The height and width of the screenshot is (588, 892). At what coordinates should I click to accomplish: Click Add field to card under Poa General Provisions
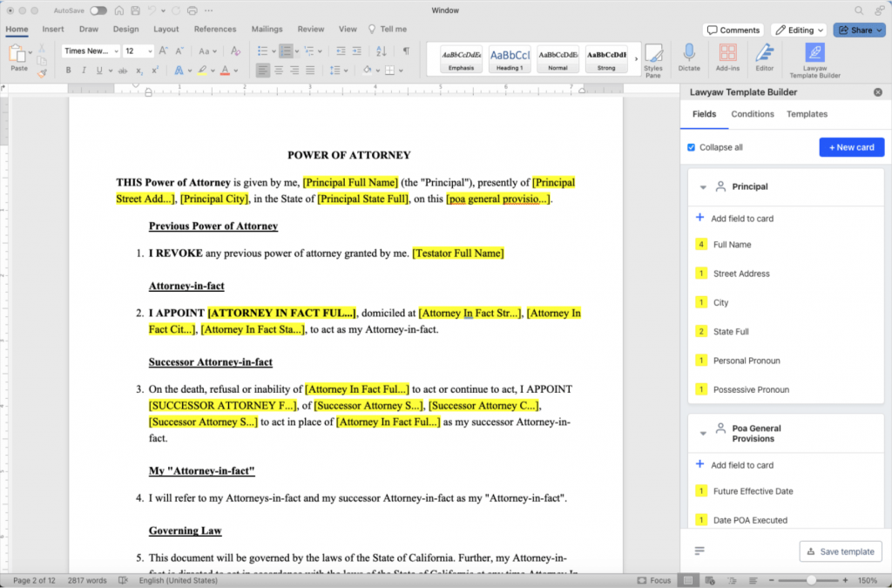(734, 465)
